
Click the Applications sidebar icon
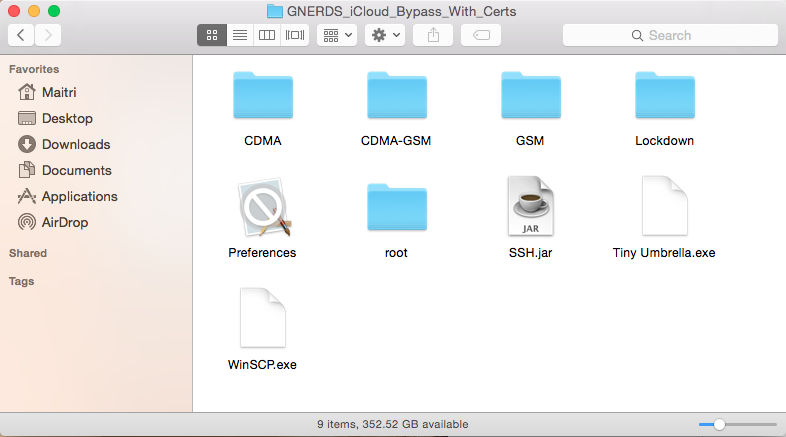pyautogui.click(x=27, y=196)
